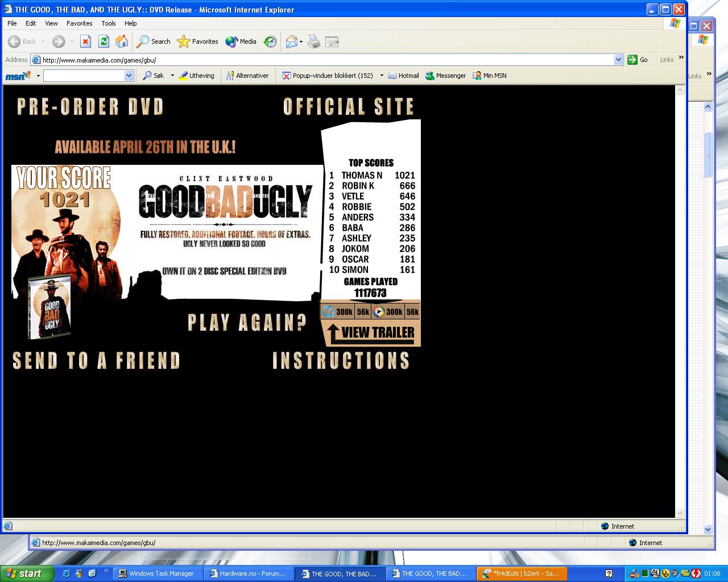
Task: Click the QuickTime 300k trailer icon
Action: pos(338,311)
